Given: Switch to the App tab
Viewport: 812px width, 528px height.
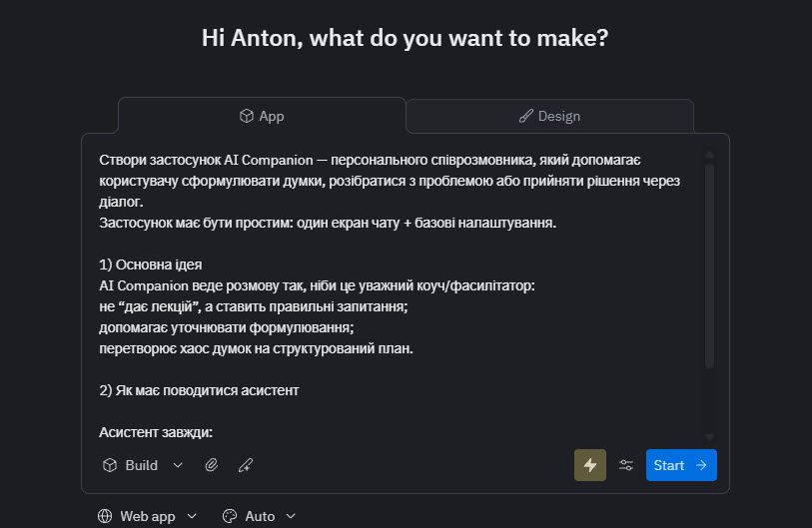Looking at the screenshot, I should [262, 116].
